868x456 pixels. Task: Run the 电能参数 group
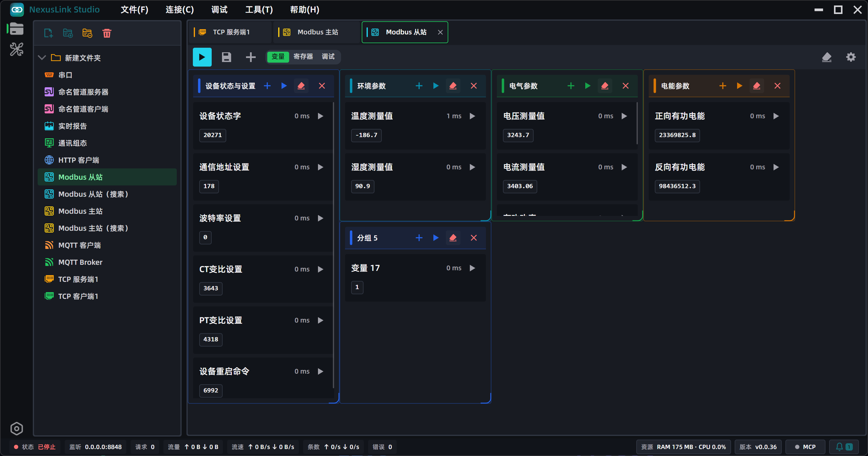(x=739, y=86)
